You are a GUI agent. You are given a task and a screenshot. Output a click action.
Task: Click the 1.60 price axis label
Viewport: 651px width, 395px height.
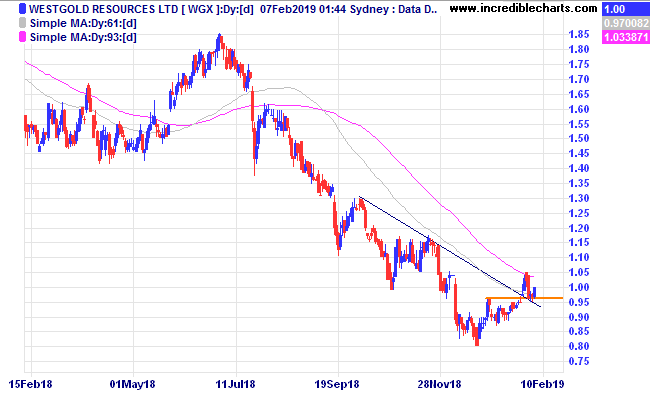point(578,109)
